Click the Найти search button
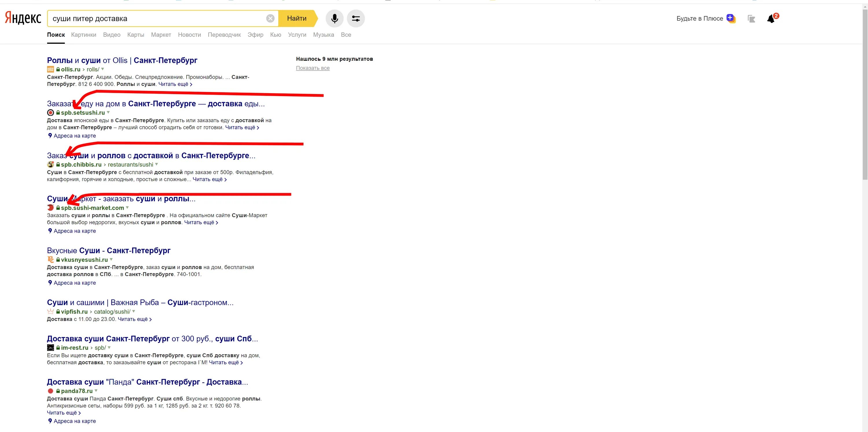 [x=297, y=19]
